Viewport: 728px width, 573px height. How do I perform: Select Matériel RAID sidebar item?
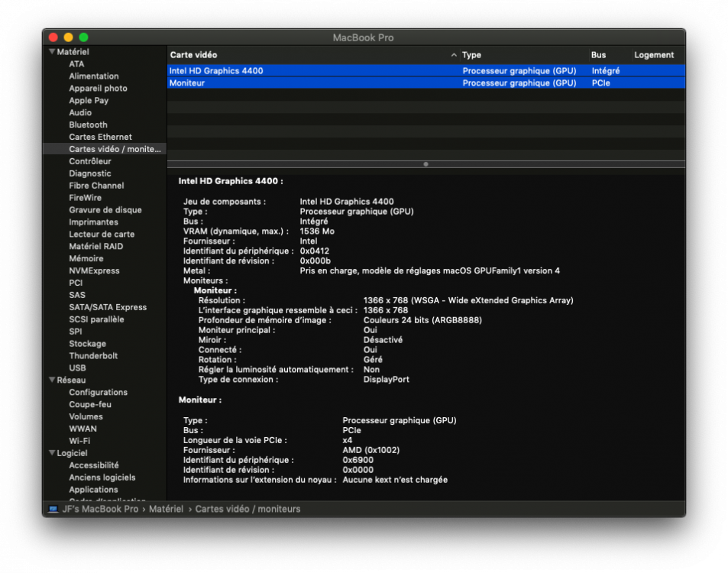(96, 246)
